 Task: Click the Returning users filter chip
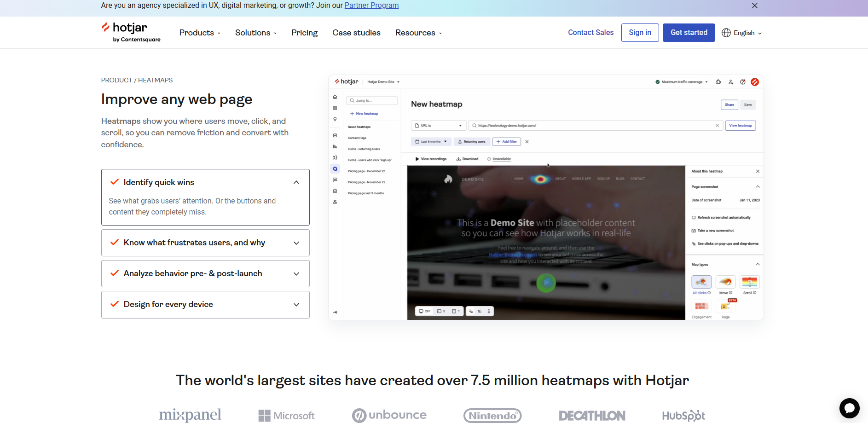pos(472,142)
